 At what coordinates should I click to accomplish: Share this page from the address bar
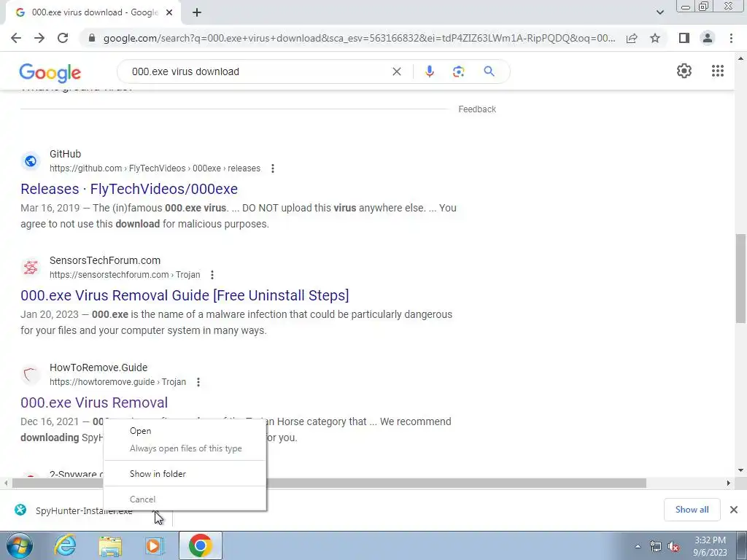632,38
